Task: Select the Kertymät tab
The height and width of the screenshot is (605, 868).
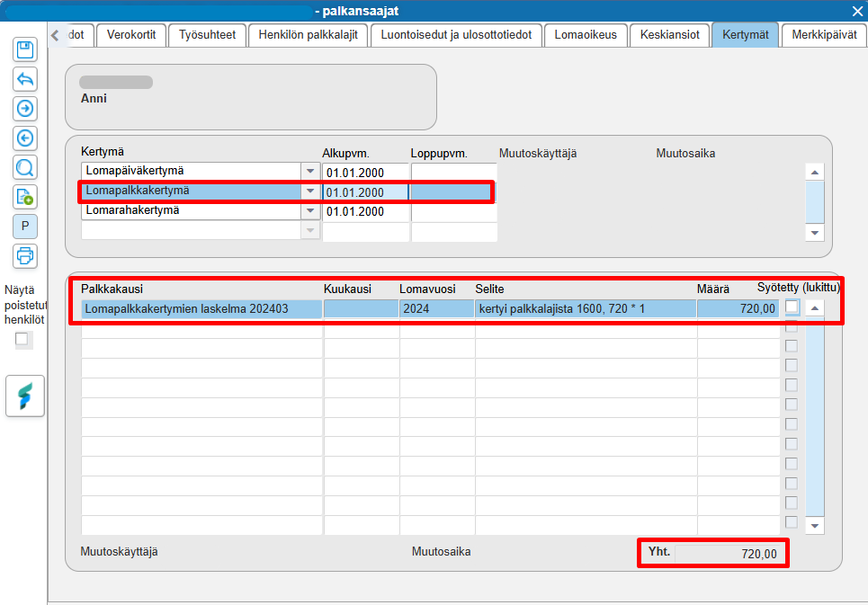Action: tap(745, 35)
